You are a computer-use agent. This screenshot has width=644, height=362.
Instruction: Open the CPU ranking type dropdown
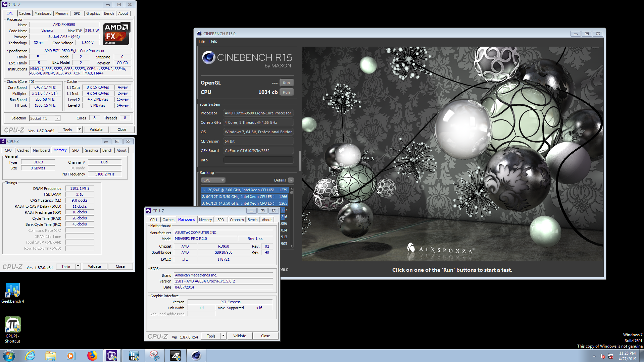click(x=213, y=180)
